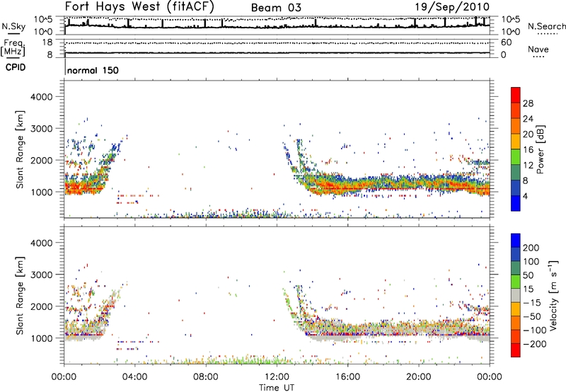Click the "12" power color bar label
The height and width of the screenshot is (392, 566).
(x=528, y=166)
